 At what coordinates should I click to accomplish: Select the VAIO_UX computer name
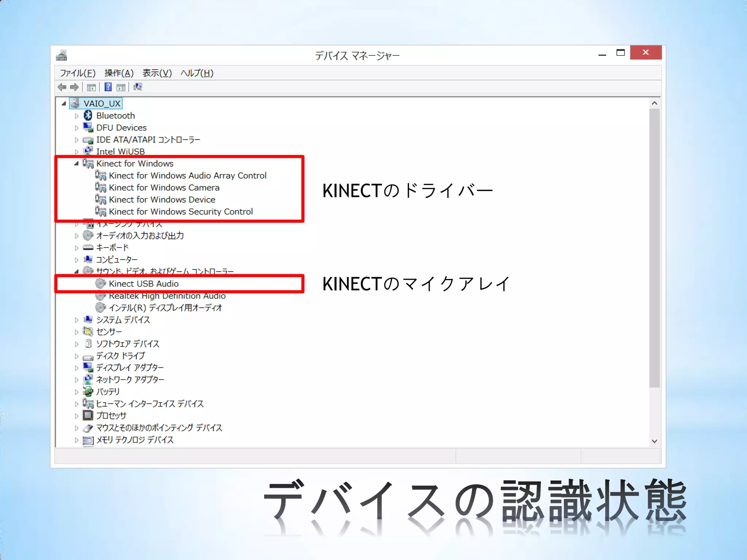(102, 104)
